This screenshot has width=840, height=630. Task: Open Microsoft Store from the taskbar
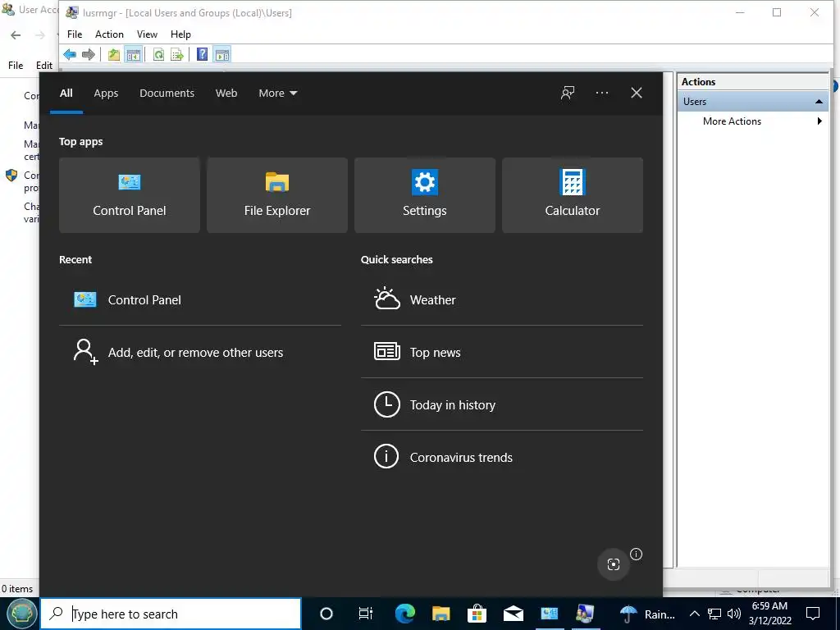477,614
